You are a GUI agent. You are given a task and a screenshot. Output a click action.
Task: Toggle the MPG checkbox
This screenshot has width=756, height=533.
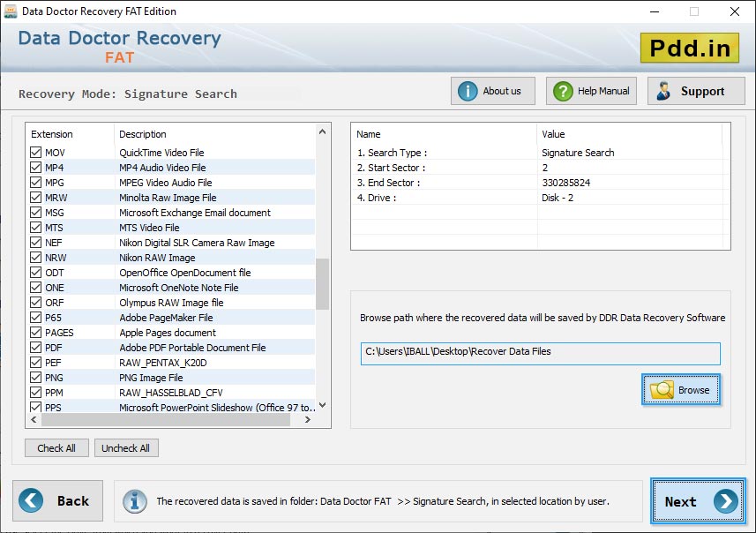pos(35,183)
